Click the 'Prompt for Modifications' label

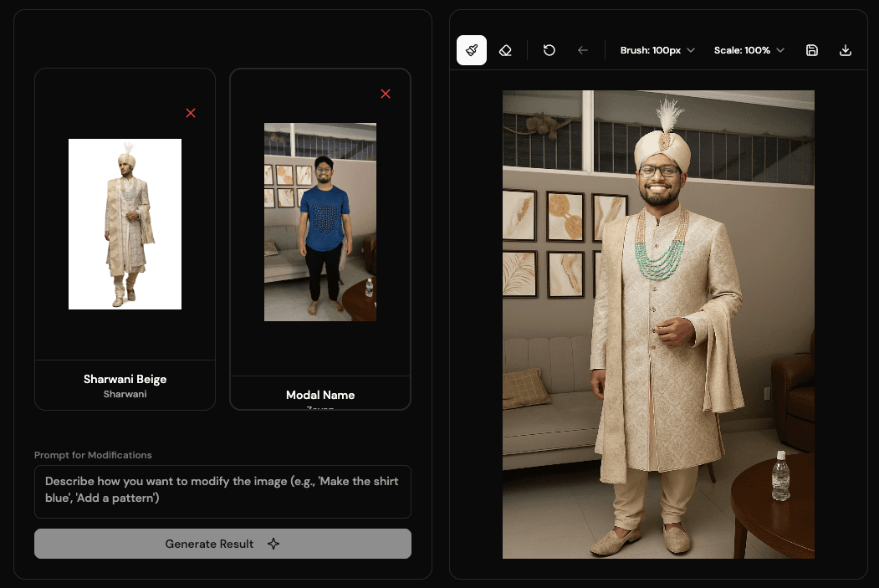(93, 455)
